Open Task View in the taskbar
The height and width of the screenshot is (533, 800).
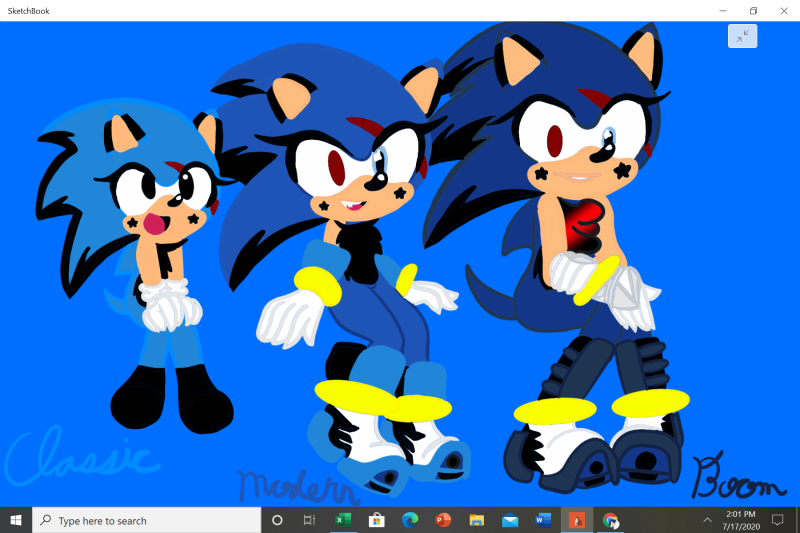click(310, 520)
